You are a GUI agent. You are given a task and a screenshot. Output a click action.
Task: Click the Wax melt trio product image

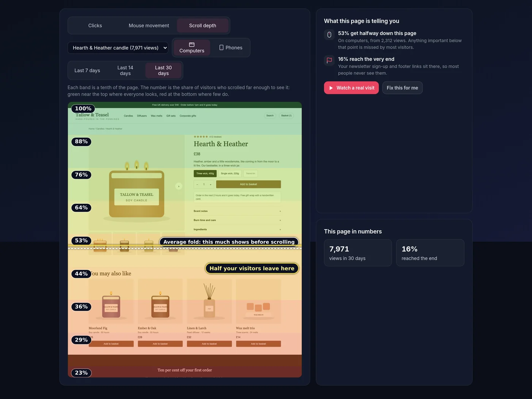point(258,301)
